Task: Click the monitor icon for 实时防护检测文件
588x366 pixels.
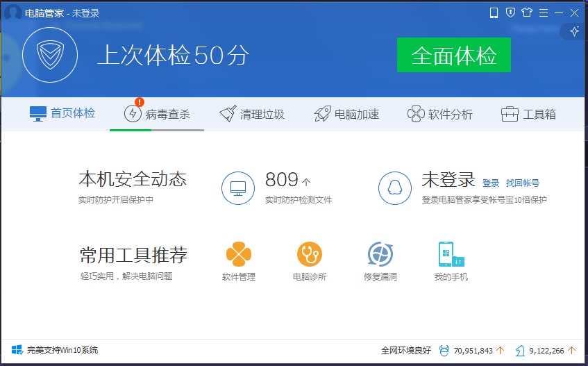Action: coord(237,188)
